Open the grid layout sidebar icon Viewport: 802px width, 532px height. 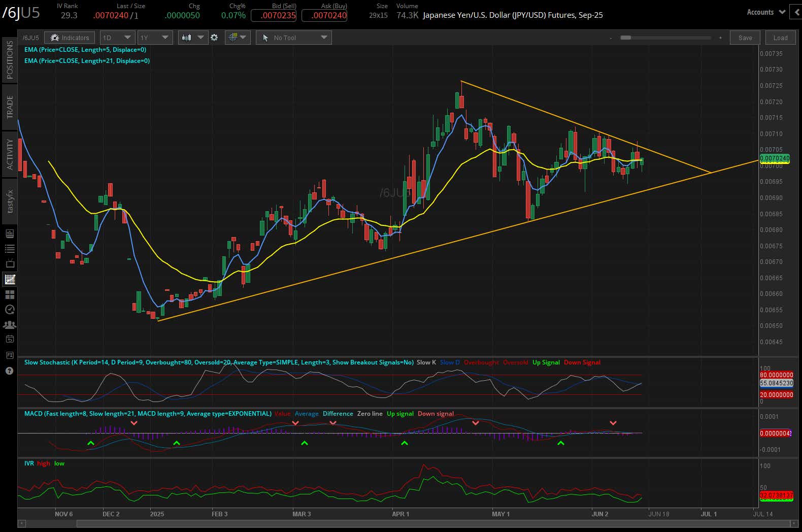[x=10, y=294]
